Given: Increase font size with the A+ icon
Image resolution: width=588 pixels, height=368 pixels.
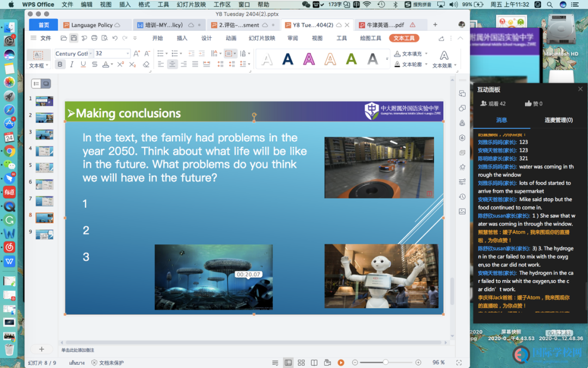Looking at the screenshot, I should click(137, 53).
